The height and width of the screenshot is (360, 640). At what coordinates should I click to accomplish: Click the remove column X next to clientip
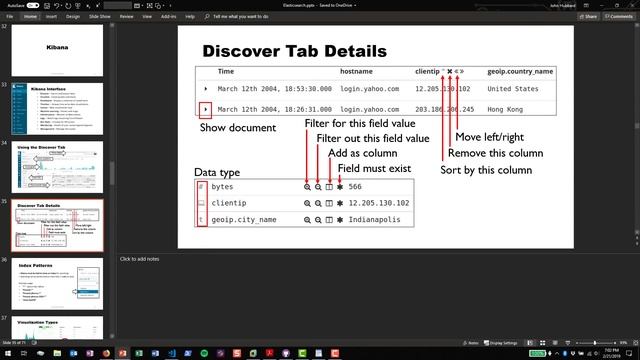click(450, 71)
